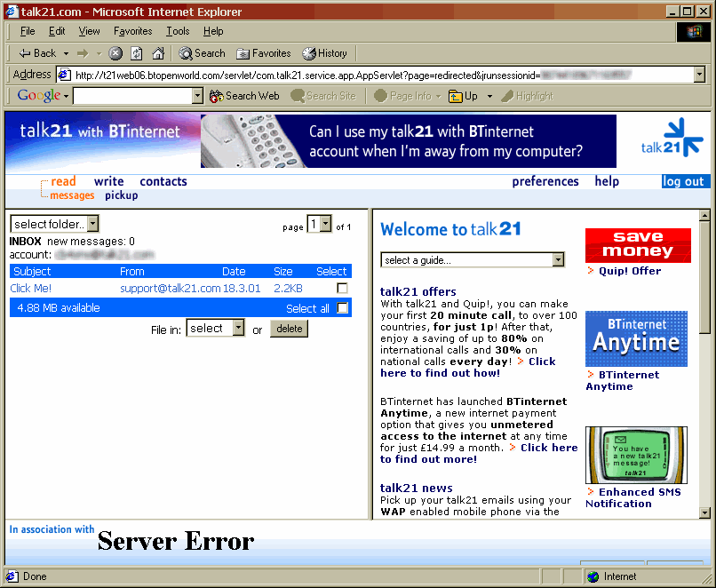Click the support@talk21.com sender link
Viewport: 716px width, 588px height.
click(x=171, y=288)
